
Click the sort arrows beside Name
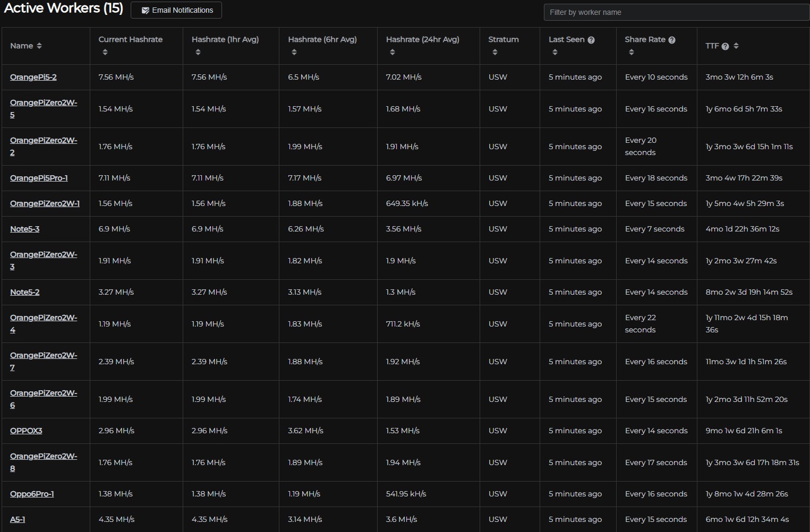pos(40,46)
